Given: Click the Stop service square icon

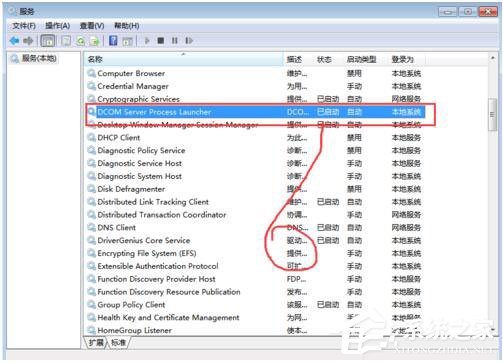Looking at the screenshot, I should [161, 41].
